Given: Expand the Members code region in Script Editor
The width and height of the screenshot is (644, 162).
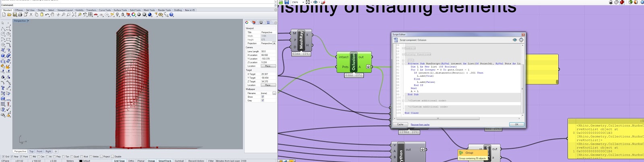Looking at the screenshot, I should coord(403,48).
